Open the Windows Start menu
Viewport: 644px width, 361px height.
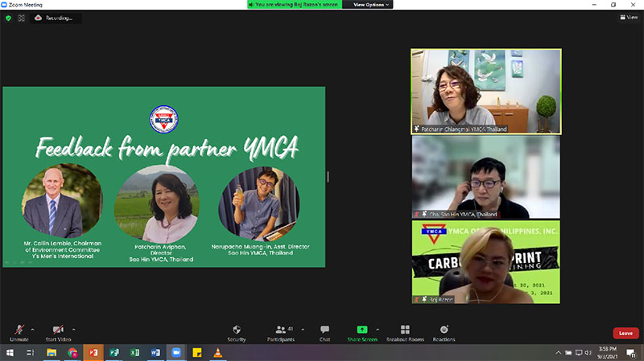pos(10,352)
